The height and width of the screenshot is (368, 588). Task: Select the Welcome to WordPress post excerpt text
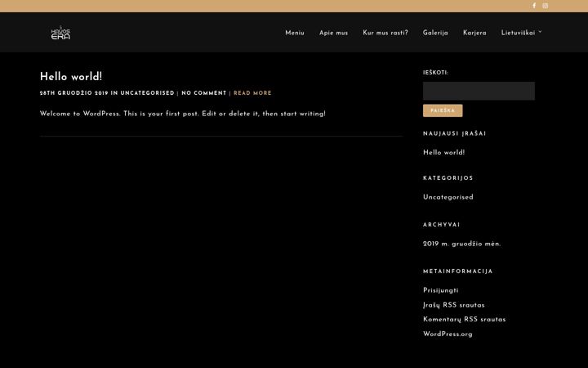[x=183, y=114]
